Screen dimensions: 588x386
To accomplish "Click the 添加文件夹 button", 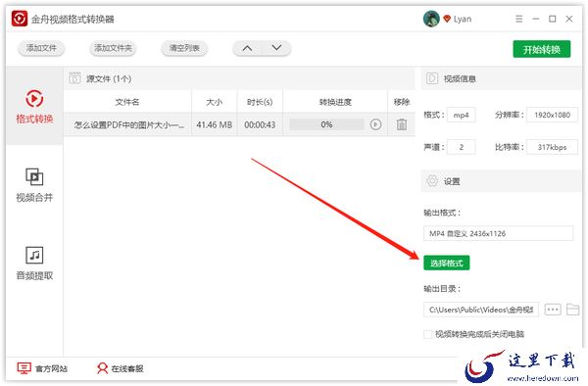I will pos(113,48).
